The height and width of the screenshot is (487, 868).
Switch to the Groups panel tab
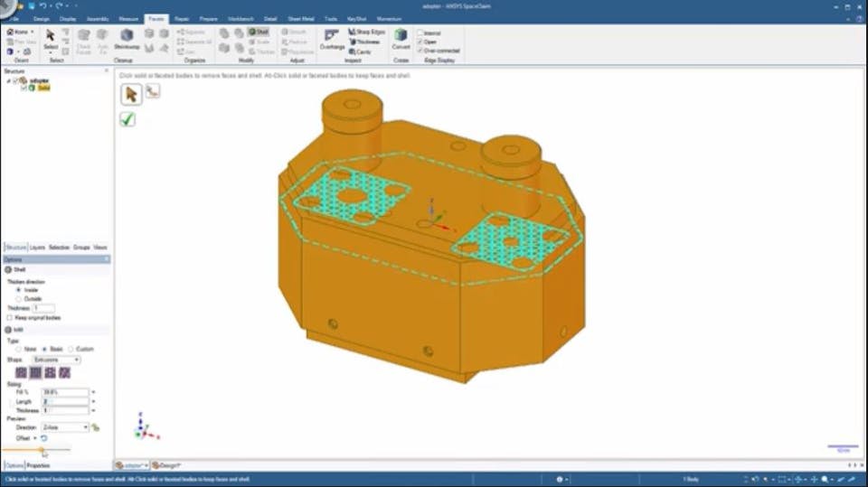click(x=81, y=248)
